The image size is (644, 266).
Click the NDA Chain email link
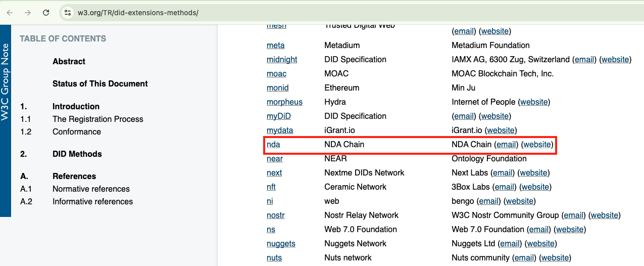point(506,144)
